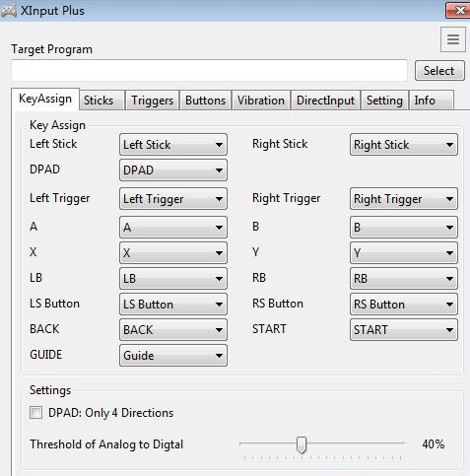470x476 pixels.
Task: Go to the Vibration tab
Action: 261,101
